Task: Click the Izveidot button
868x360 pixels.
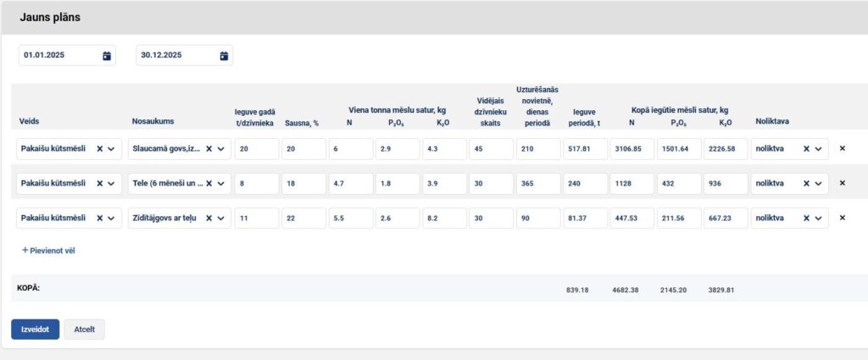Action: 35,329
